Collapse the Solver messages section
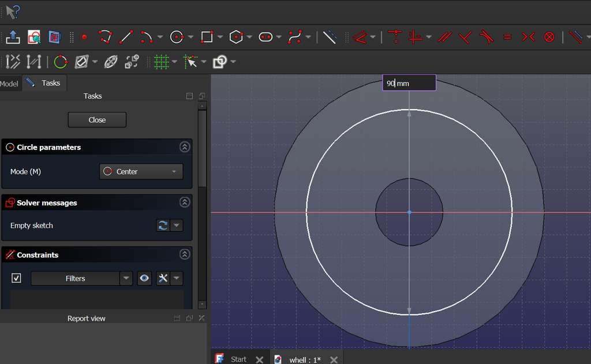 (185, 202)
